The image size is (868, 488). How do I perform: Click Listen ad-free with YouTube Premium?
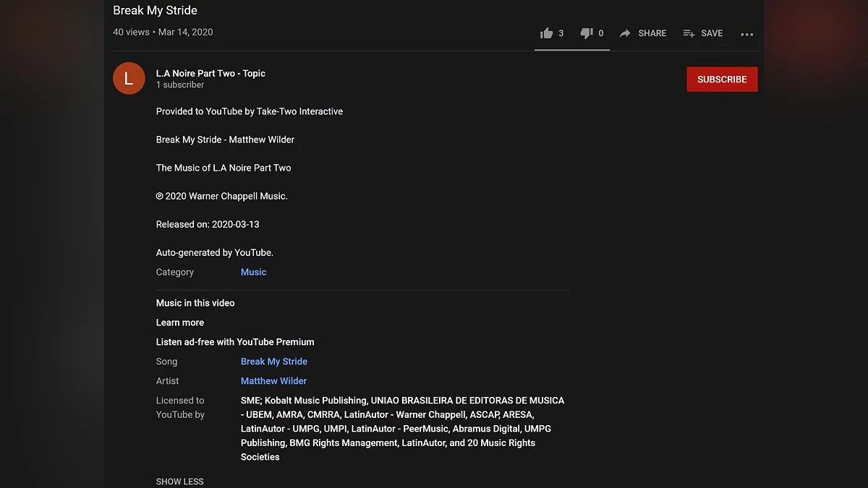235,342
